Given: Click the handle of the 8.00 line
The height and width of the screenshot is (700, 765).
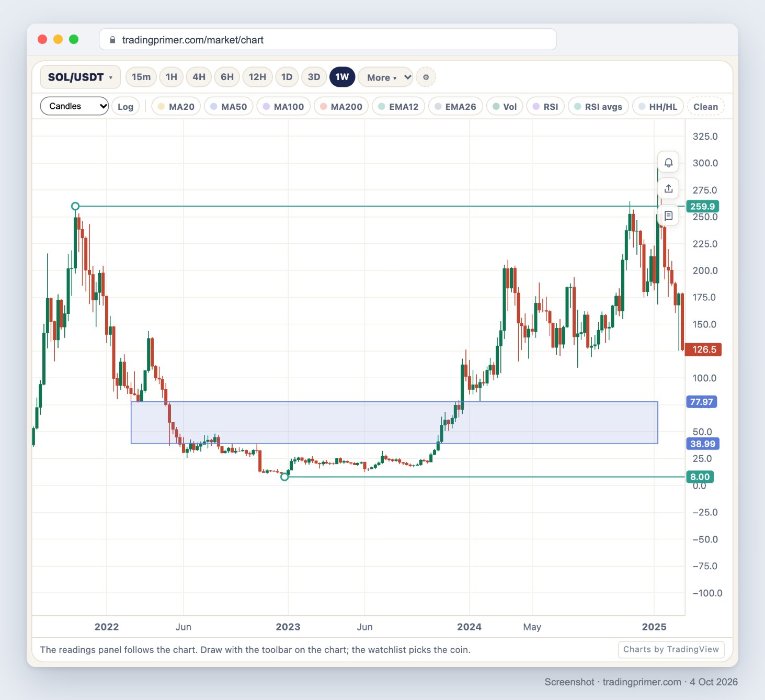Looking at the screenshot, I should point(284,477).
